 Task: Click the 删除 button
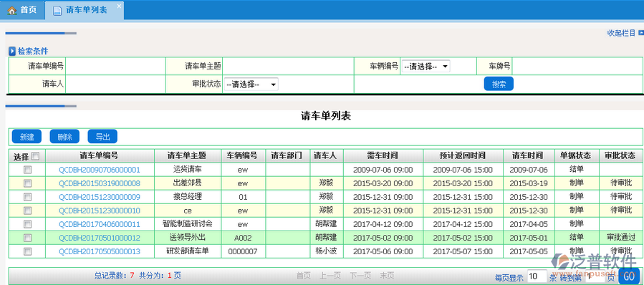click(x=64, y=137)
